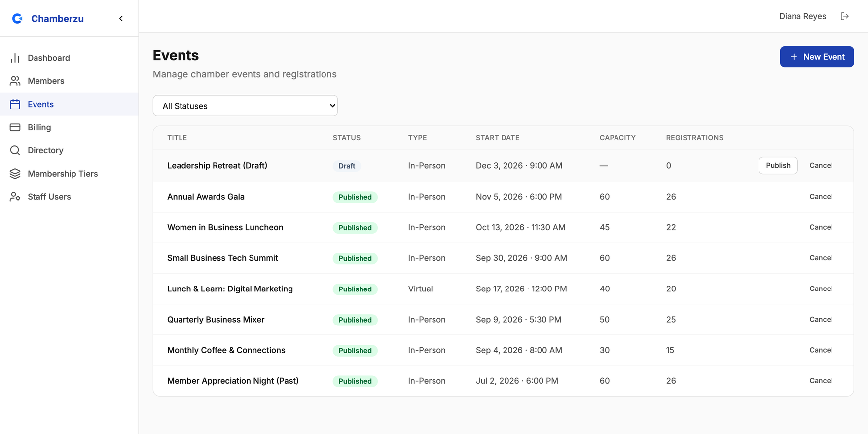Open Quarterly Business Mixer title

coord(216,319)
